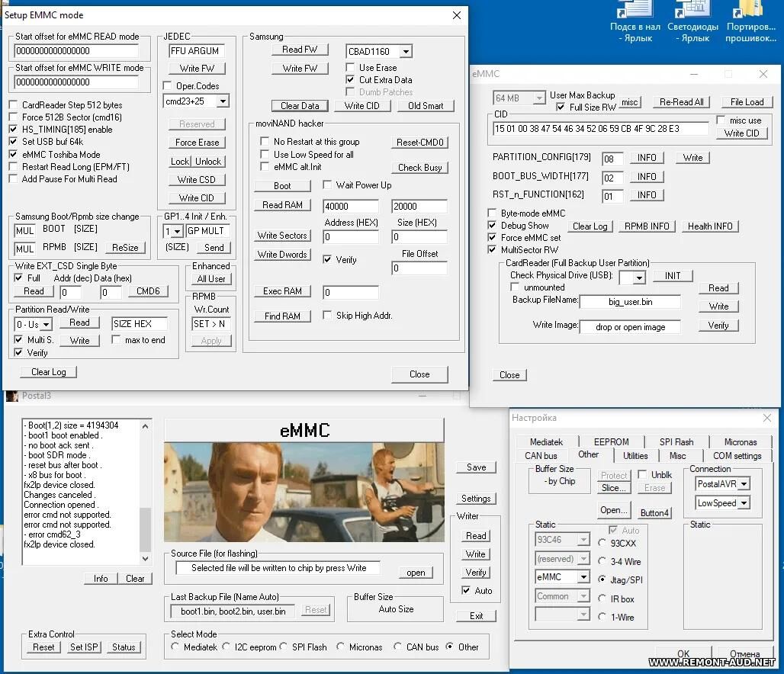784x674 pixels.
Task: Open the eMMC static type dropdown
Action: coord(583,577)
